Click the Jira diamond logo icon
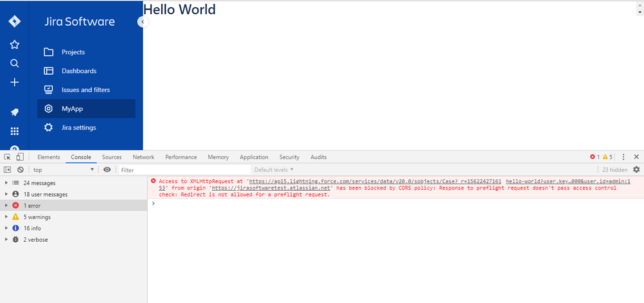Image resolution: width=644 pixels, height=303 pixels. [x=14, y=21]
